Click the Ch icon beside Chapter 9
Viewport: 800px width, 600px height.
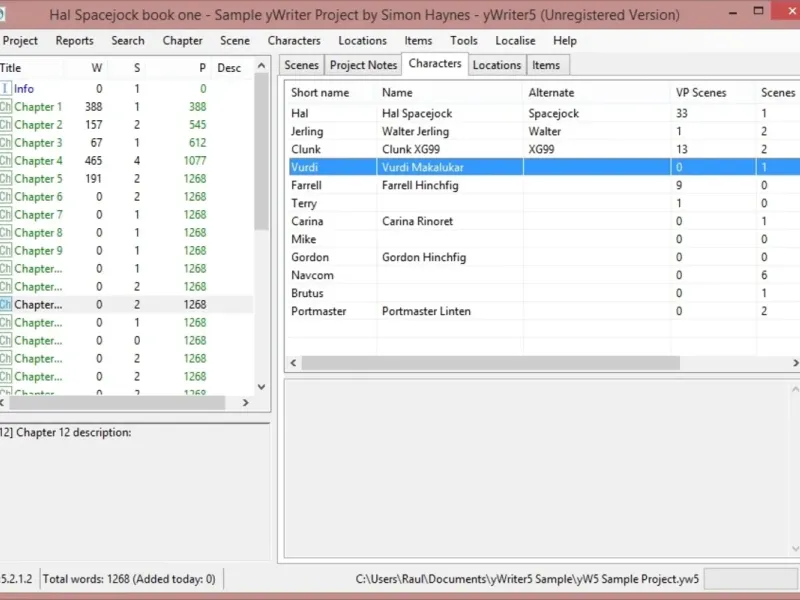[5, 251]
